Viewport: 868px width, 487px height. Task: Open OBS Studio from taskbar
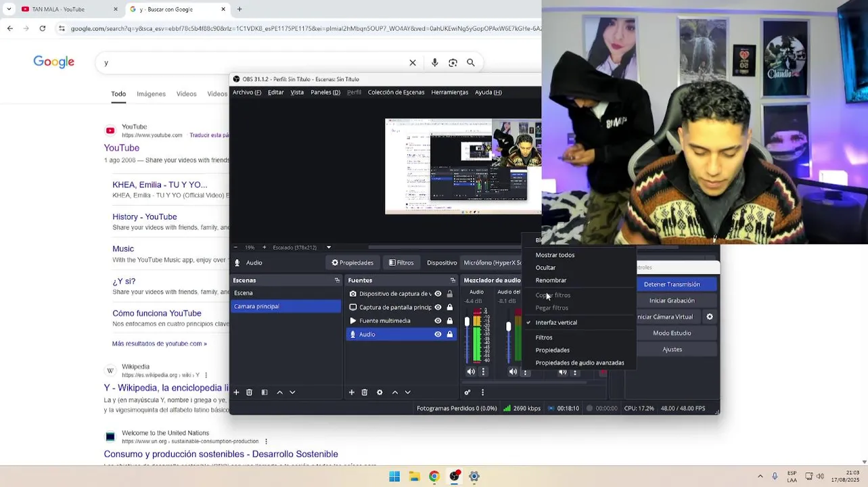[454, 476]
